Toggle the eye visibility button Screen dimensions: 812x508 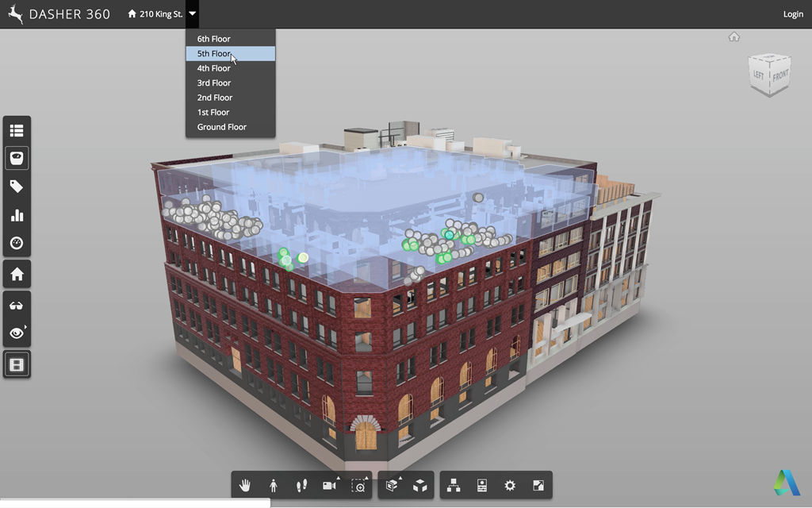click(17, 333)
